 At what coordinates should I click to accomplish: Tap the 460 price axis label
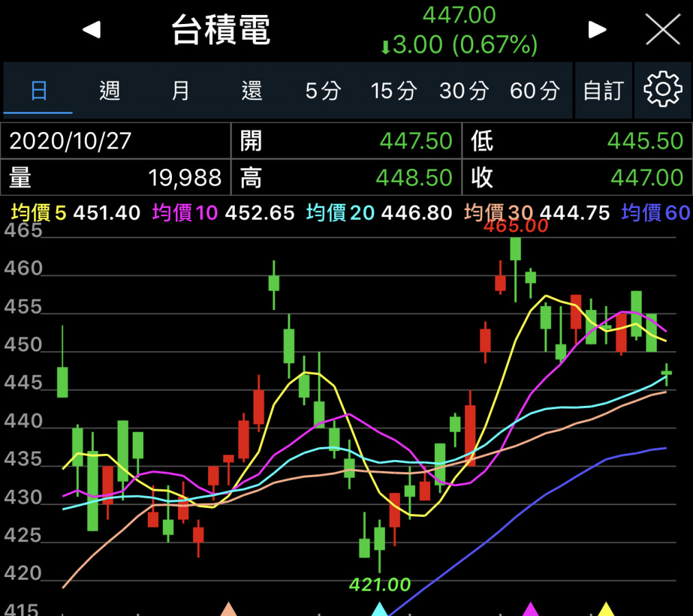[x=23, y=268]
